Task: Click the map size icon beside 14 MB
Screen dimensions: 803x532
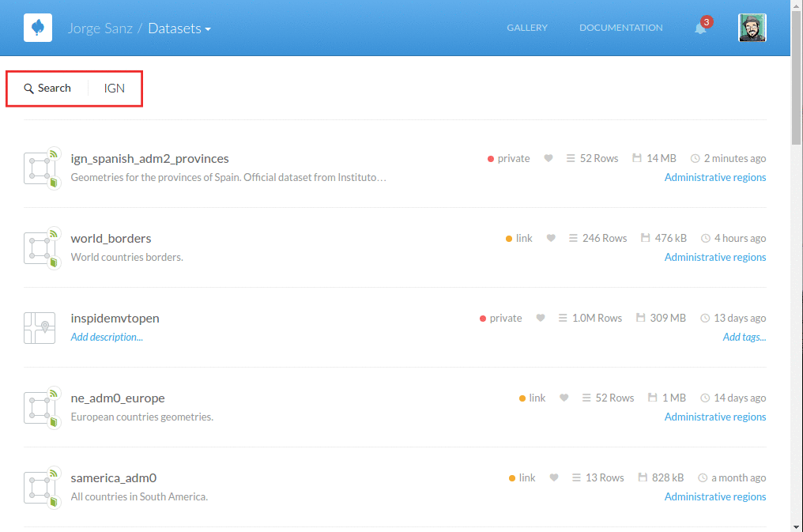Action: (636, 157)
